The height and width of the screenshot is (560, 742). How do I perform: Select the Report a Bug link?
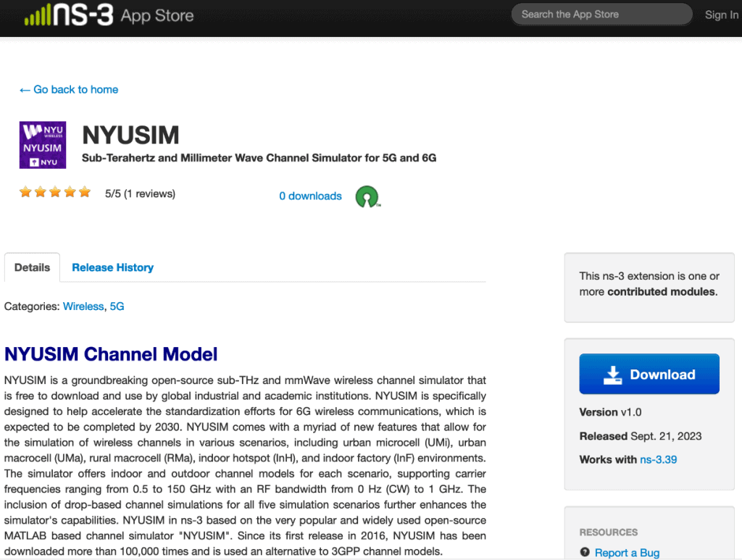627,553
